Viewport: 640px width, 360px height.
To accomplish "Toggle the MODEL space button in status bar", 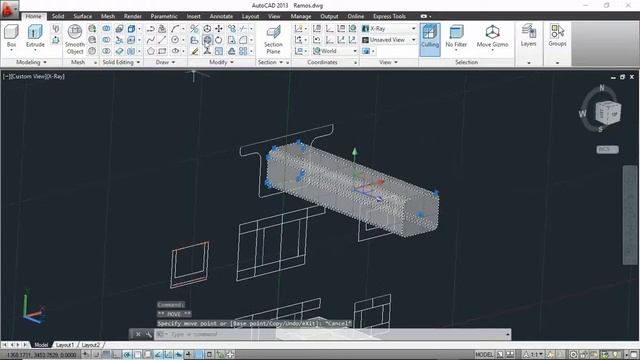I will coord(484,355).
